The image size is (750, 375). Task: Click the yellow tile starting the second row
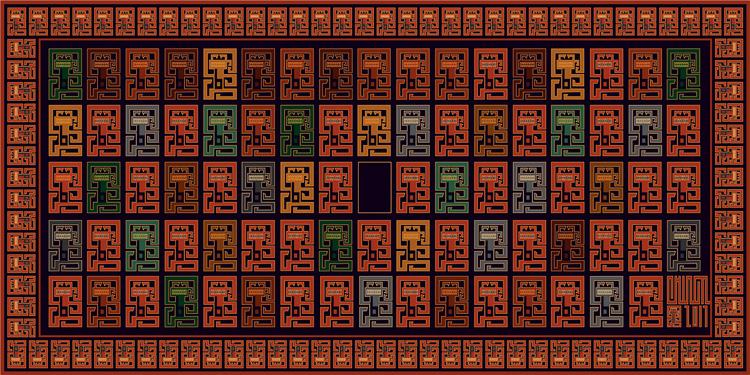[65, 131]
